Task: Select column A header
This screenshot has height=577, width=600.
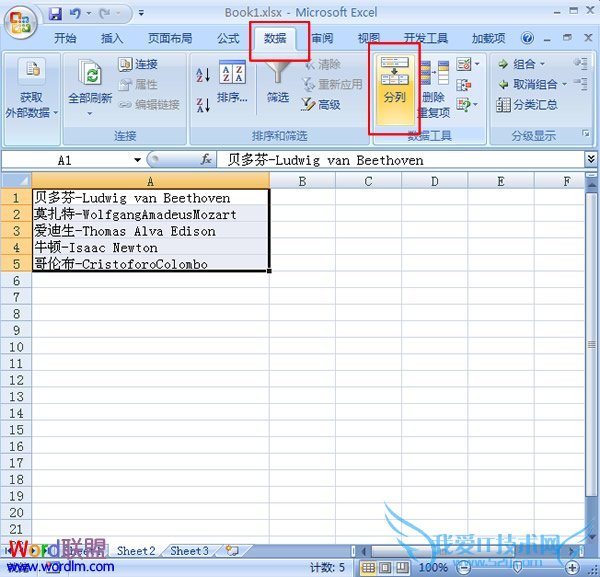Action: click(x=150, y=181)
